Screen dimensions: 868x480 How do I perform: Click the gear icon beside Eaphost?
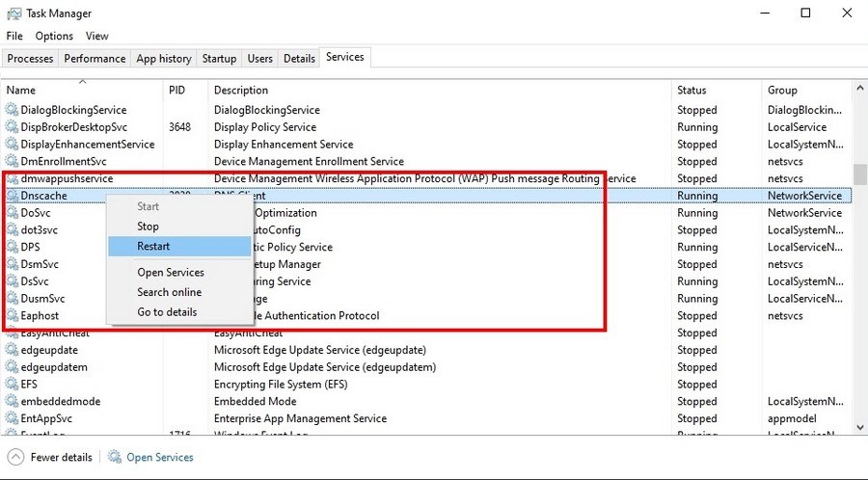click(x=12, y=315)
